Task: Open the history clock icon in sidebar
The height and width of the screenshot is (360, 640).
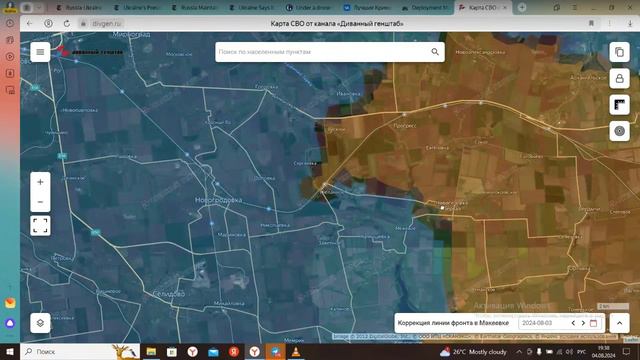Action: [x=10, y=23]
